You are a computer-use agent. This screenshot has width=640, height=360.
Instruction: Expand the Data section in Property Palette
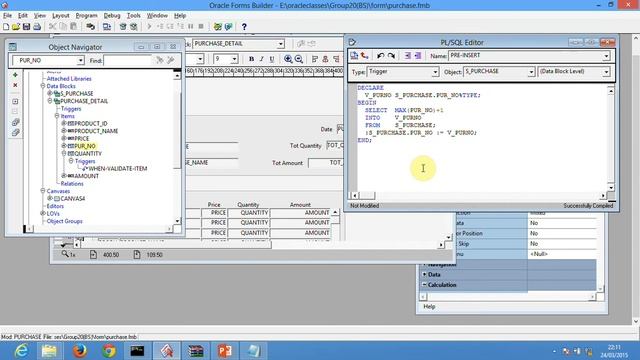point(424,275)
